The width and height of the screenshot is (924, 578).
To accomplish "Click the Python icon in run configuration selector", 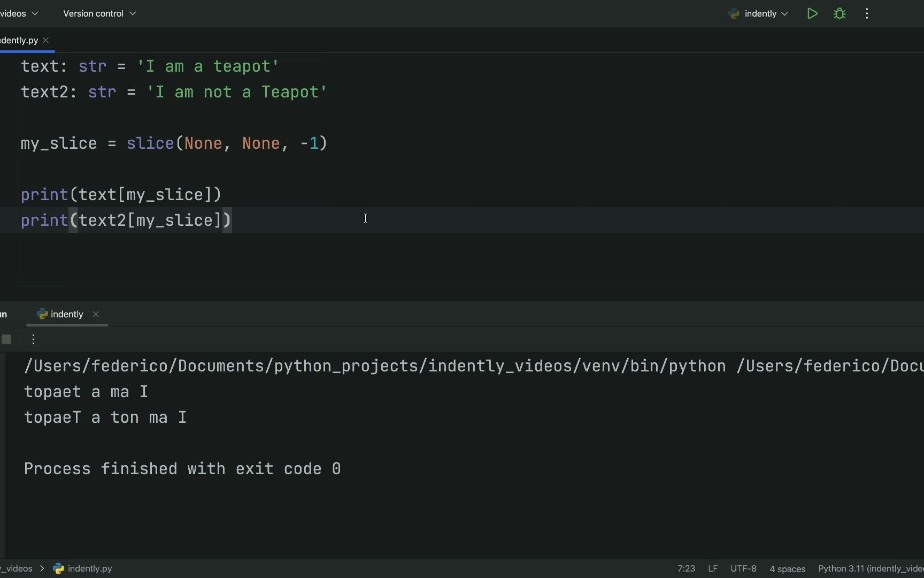I will (734, 14).
